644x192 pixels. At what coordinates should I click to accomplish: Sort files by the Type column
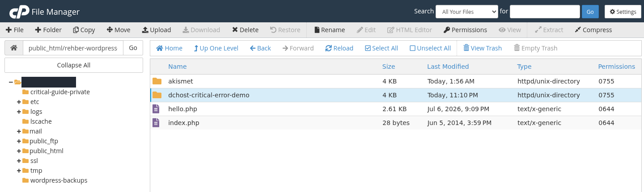point(524,67)
